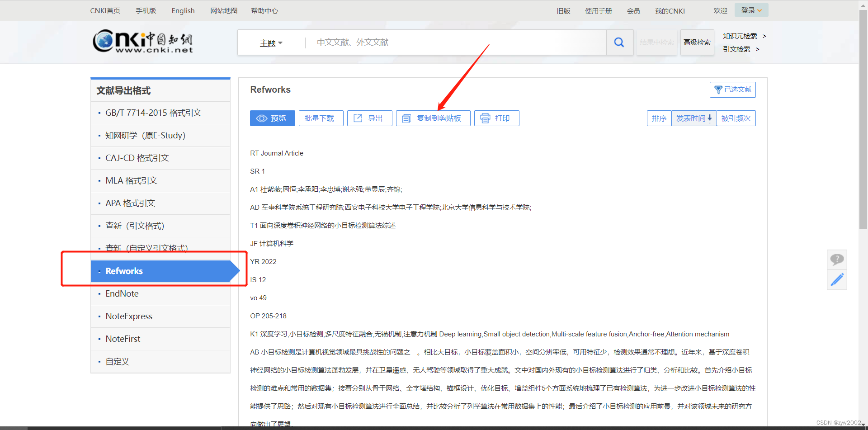This screenshot has height=430, width=868.
Task: Click the A1 authors line
Action: (326, 189)
